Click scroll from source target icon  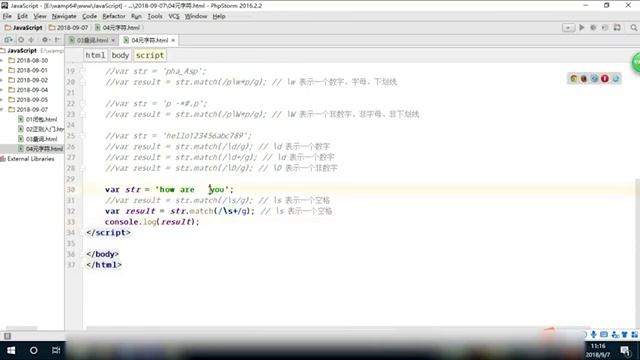[21, 40]
